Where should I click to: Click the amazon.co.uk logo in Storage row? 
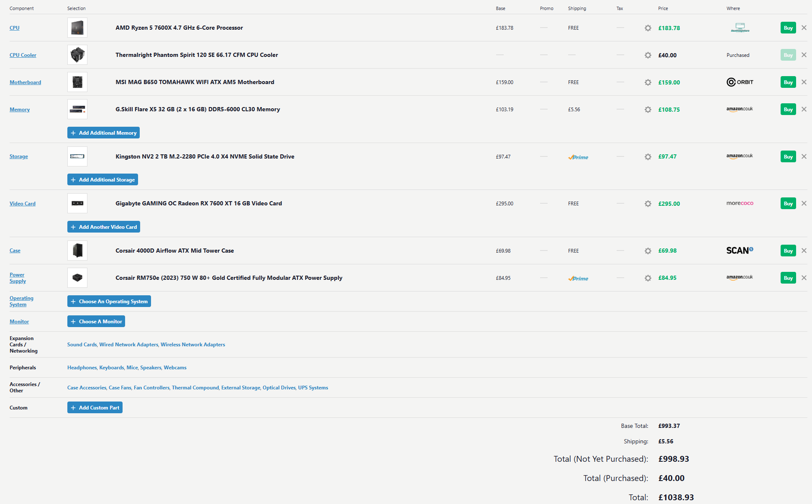tap(740, 156)
